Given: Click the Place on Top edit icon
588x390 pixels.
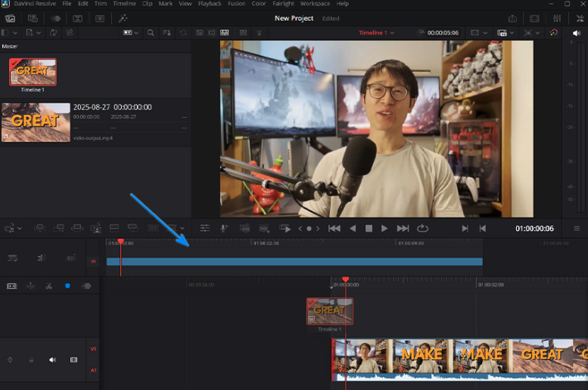Looking at the screenshot, I should tap(114, 228).
